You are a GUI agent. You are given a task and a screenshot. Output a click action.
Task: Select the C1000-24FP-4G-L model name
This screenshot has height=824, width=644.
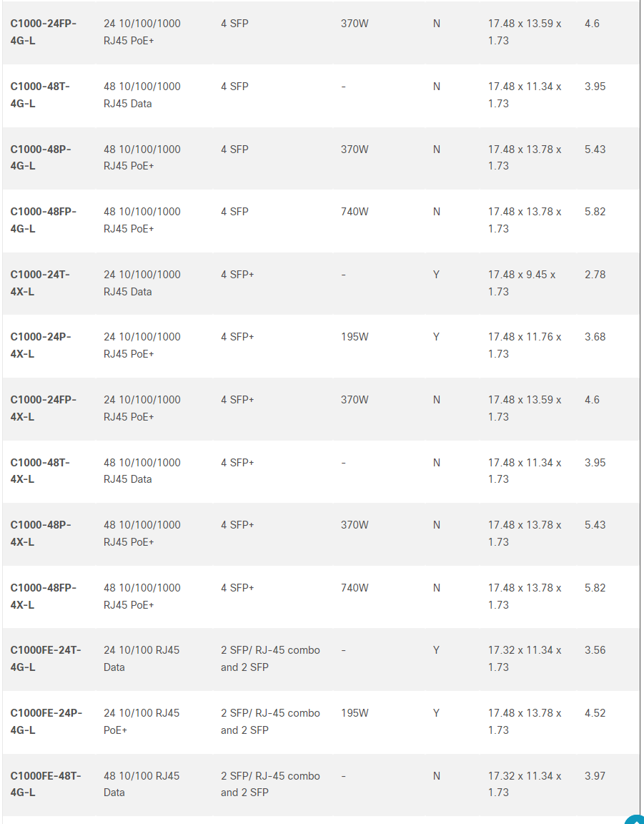43,32
